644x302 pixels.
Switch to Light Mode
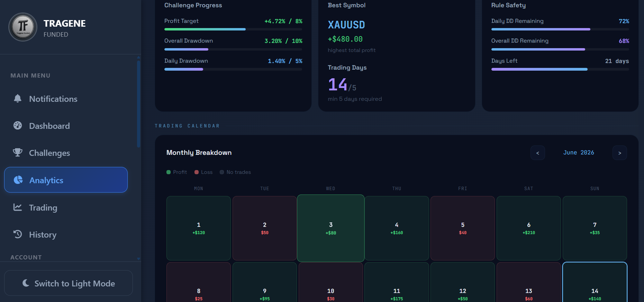coord(69,283)
